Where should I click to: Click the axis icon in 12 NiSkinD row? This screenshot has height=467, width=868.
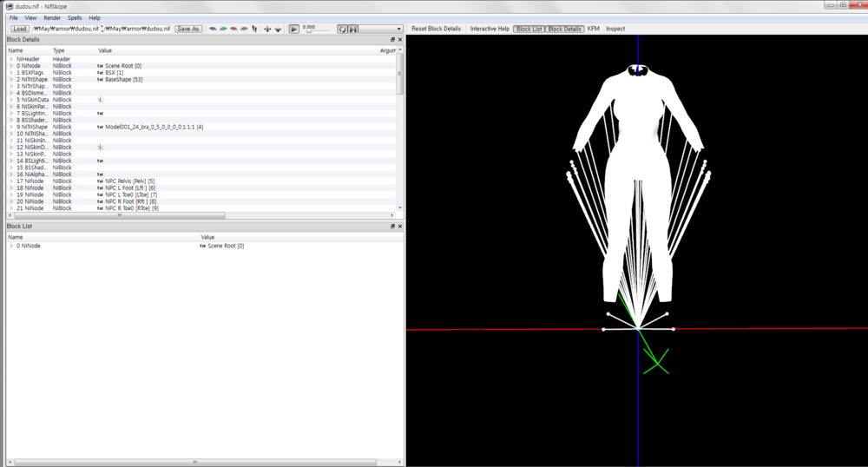(x=100, y=148)
